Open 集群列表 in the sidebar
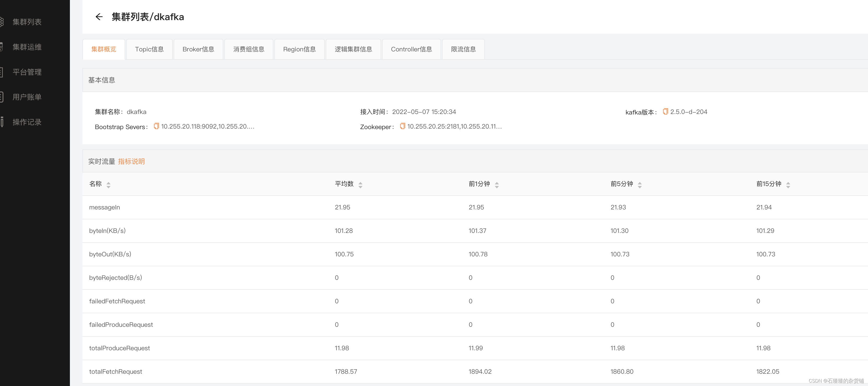The height and width of the screenshot is (386, 868). click(x=27, y=22)
